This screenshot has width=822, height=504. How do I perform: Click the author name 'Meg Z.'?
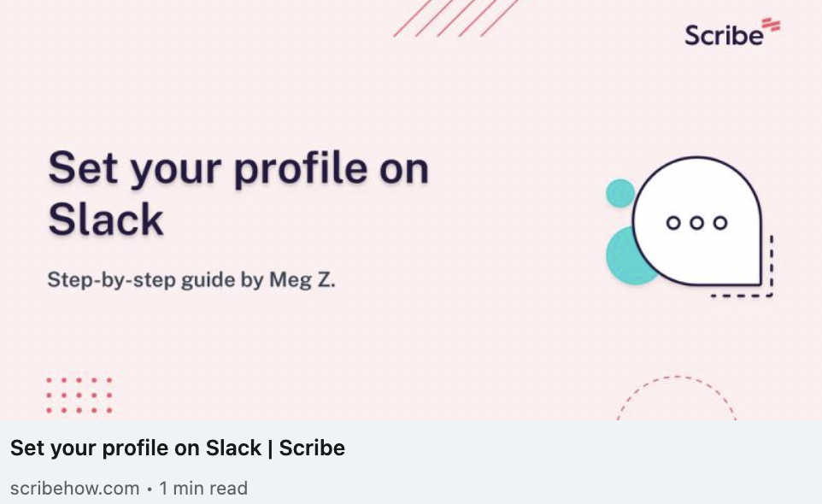302,280
